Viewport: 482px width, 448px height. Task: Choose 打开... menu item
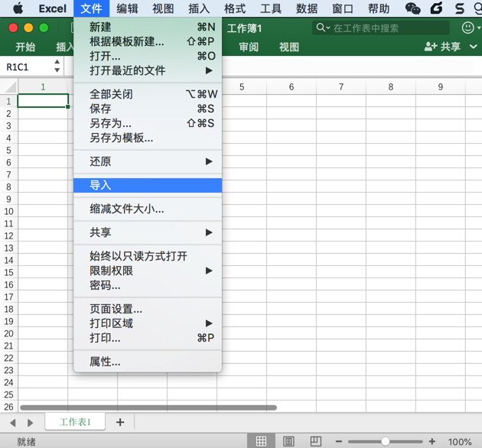point(148,56)
